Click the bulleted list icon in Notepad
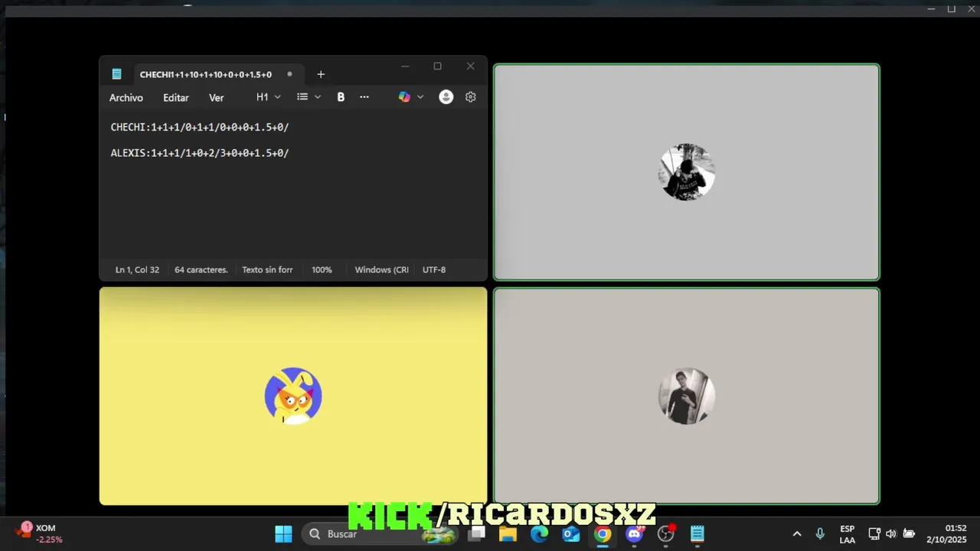Viewport: 980px width, 551px height. pyautogui.click(x=302, y=97)
